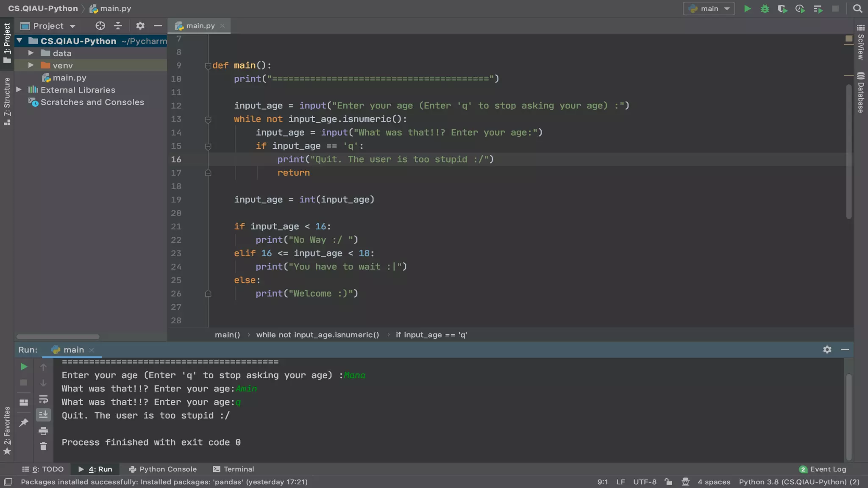Toggle soft-wrap in Run console
868x488 pixels.
point(43,399)
